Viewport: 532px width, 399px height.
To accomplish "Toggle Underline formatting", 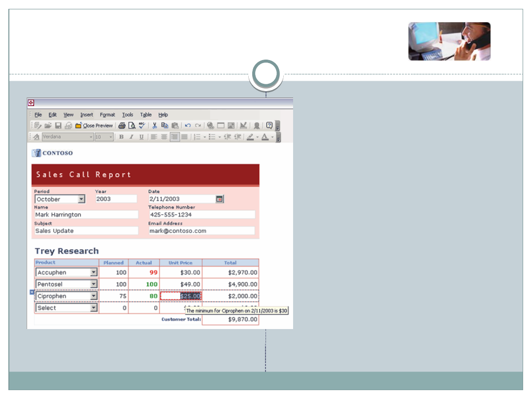I will pos(141,137).
